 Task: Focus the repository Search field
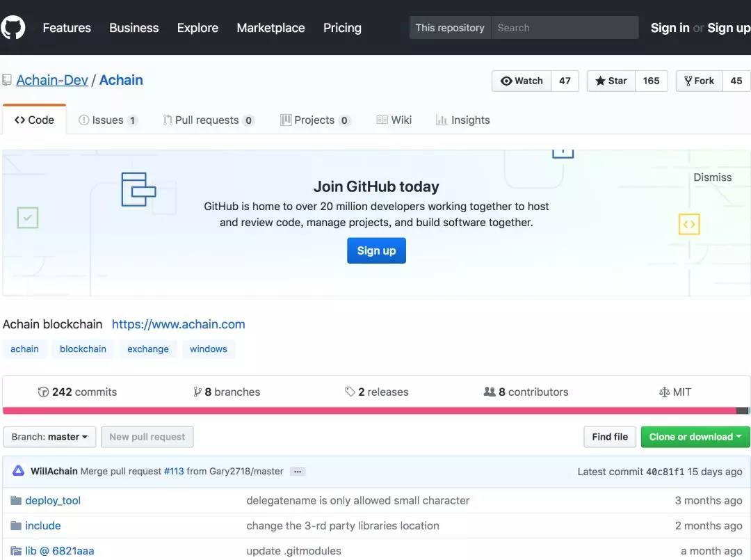[565, 28]
